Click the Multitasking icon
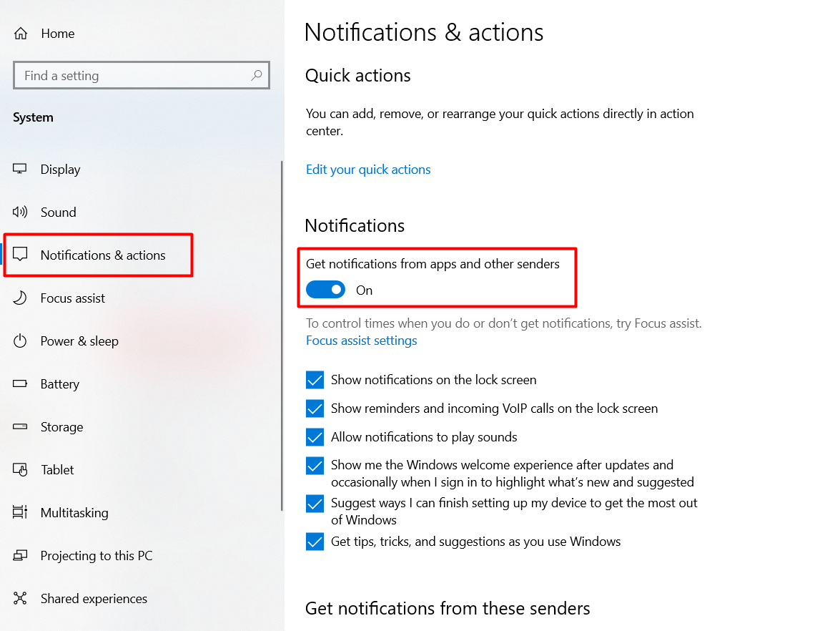Viewport: 840px width, 631px height. [x=20, y=512]
